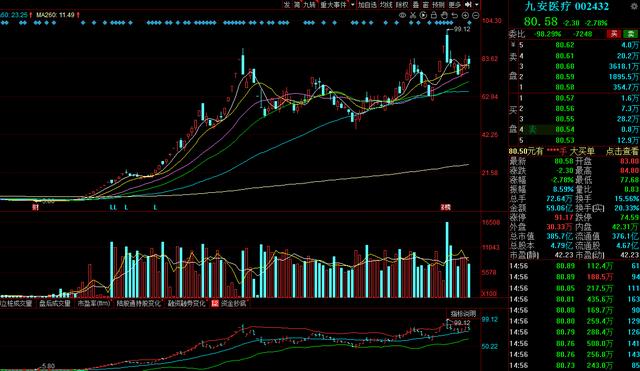
Task: Open the 发 tab in top toolbar
Action: point(287,4)
